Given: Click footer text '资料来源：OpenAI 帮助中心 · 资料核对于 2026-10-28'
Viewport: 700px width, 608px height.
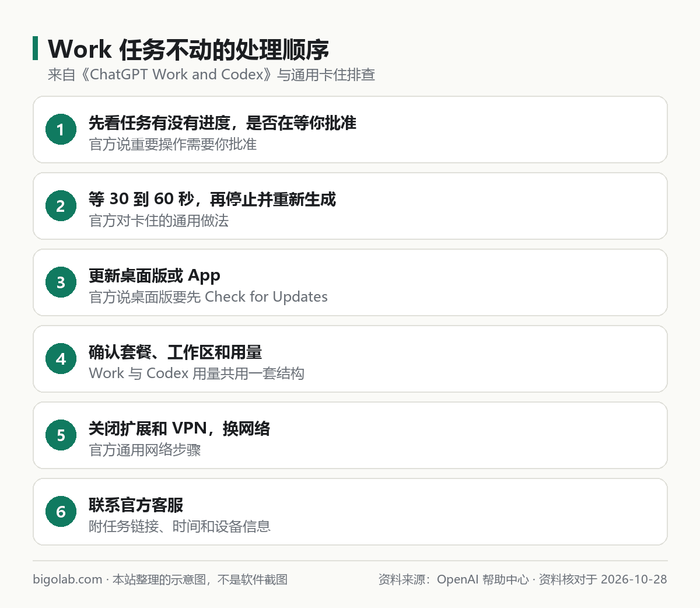Looking at the screenshot, I should 523,579.
